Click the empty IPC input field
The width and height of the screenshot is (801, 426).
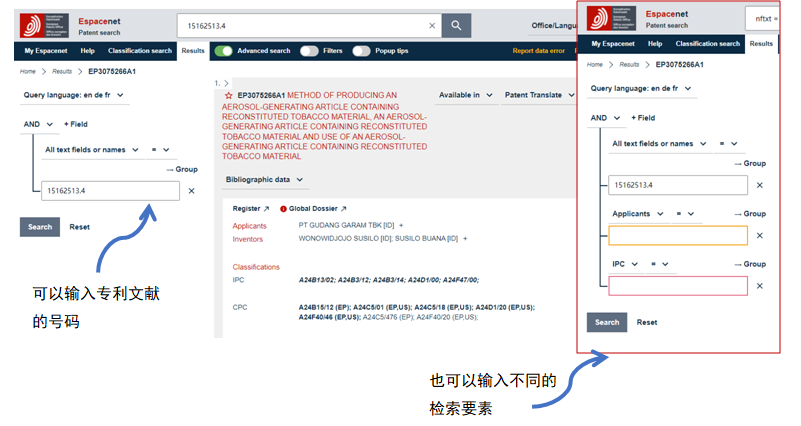[x=678, y=286]
